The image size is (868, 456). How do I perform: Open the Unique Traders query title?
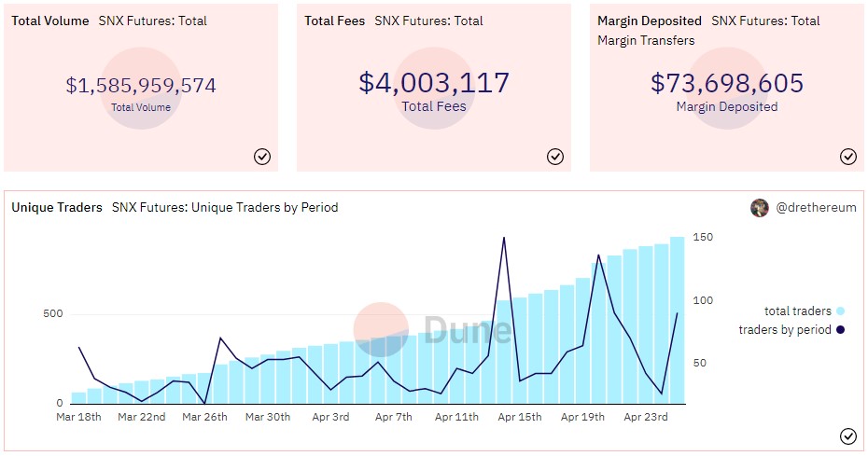click(x=56, y=208)
